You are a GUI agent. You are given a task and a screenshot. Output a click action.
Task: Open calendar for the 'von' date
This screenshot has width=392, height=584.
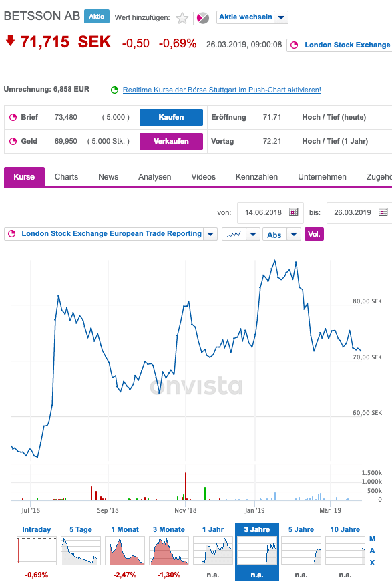pos(294,212)
